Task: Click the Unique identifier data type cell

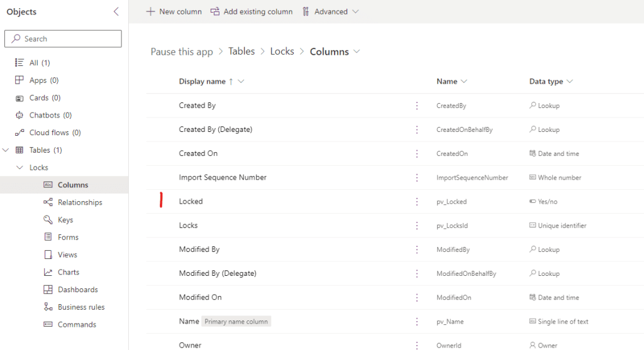Action: pyautogui.click(x=558, y=226)
